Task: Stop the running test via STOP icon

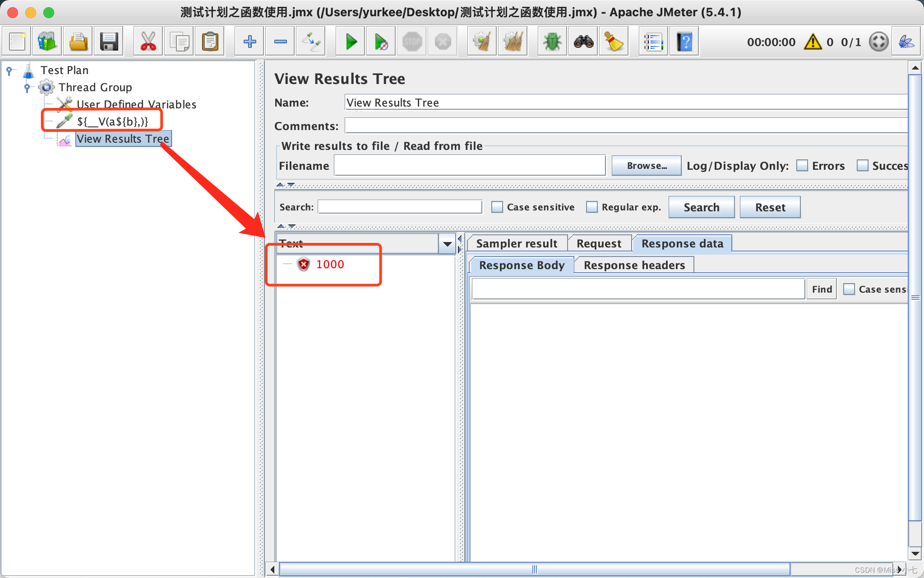Action: pyautogui.click(x=412, y=42)
